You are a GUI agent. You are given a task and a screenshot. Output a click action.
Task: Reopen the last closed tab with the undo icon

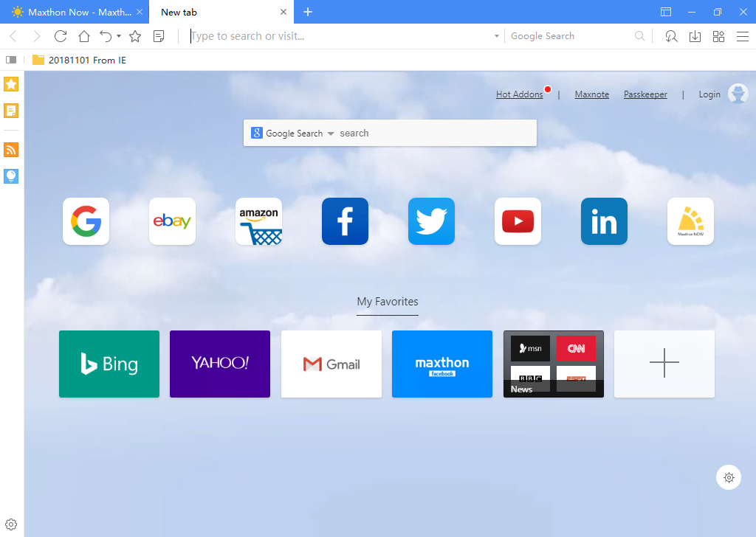pos(106,36)
